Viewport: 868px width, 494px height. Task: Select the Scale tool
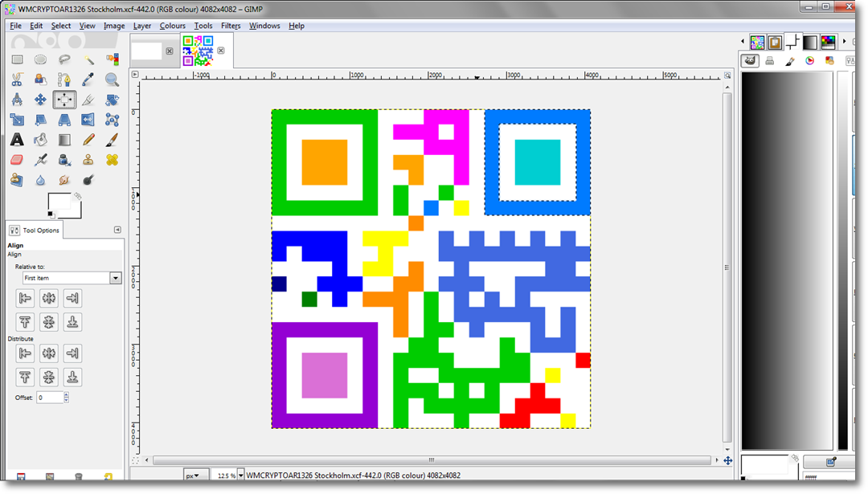[x=17, y=120]
